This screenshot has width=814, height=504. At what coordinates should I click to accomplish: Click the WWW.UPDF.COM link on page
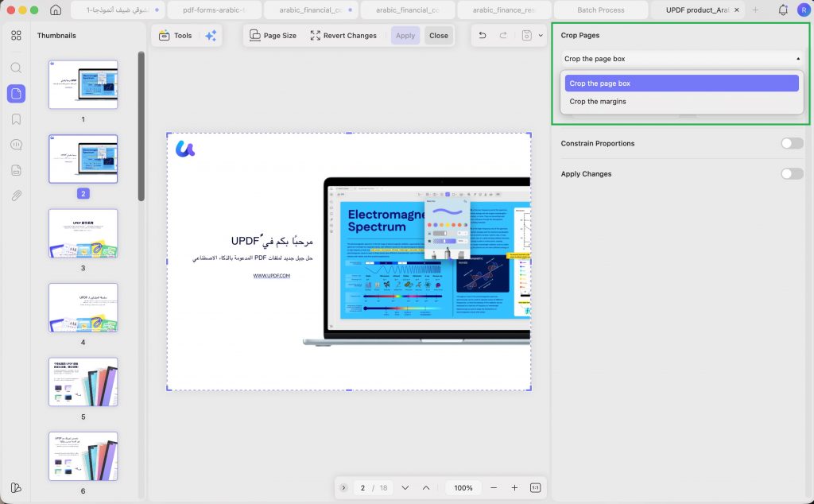[272, 276]
